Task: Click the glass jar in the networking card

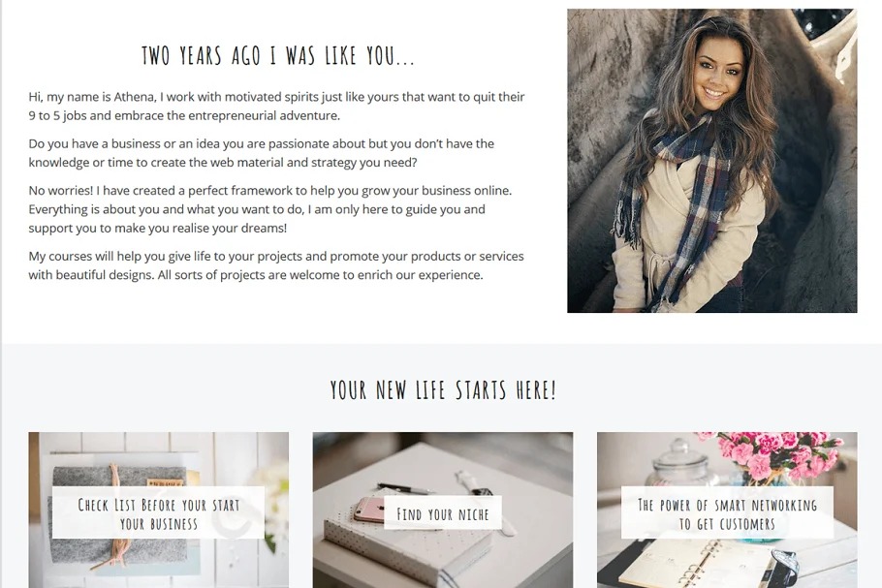Action: coord(678,465)
